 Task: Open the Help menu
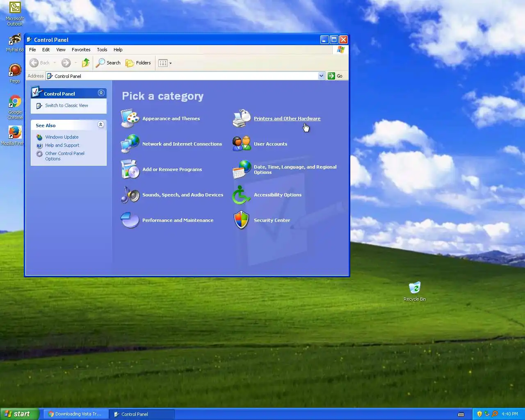click(x=118, y=50)
